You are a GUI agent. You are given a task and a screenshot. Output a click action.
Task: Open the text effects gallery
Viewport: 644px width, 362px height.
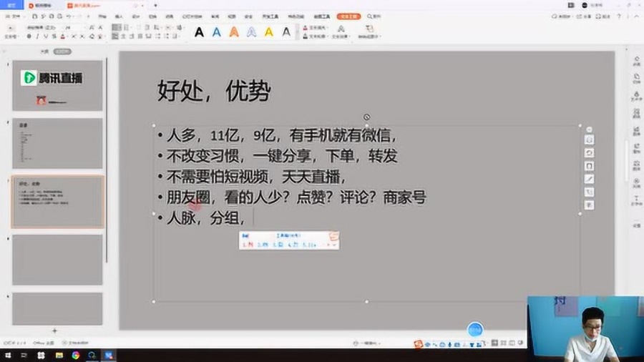[341, 31]
